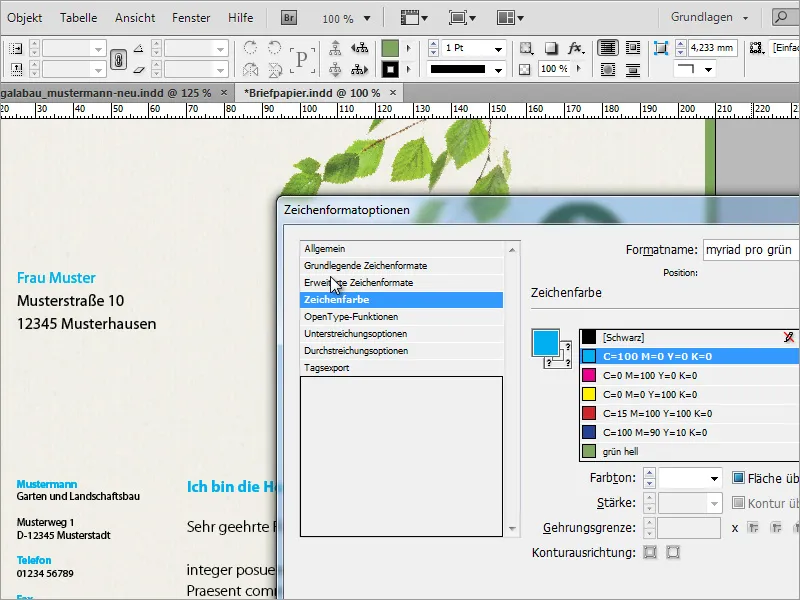This screenshot has height=600, width=800.
Task: Click the search magnifier field
Action: 785,17
